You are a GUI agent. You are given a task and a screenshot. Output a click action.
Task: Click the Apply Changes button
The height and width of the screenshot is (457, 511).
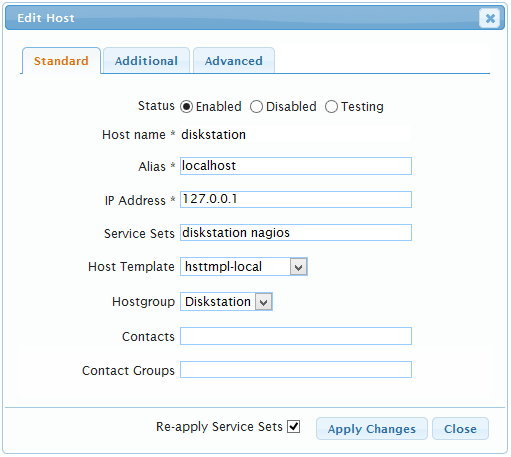click(372, 429)
